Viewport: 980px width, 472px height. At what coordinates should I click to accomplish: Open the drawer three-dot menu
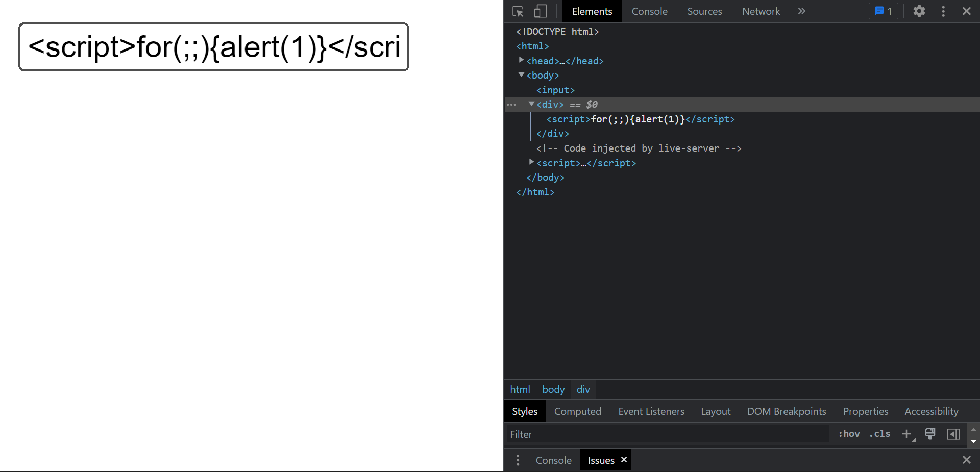click(518, 460)
